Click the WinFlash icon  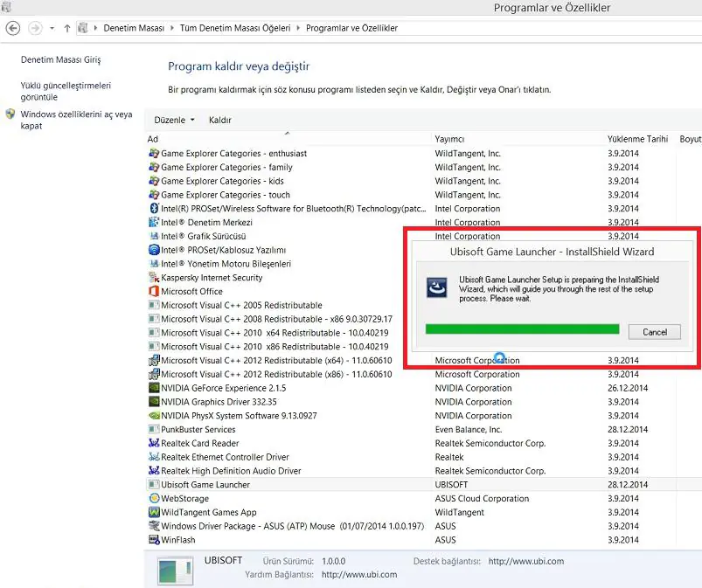pos(156,540)
